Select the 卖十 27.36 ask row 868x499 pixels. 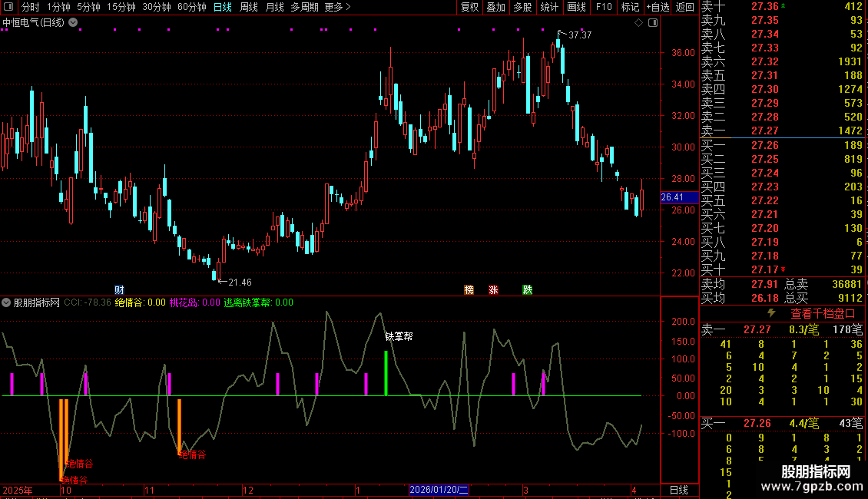[782, 7]
